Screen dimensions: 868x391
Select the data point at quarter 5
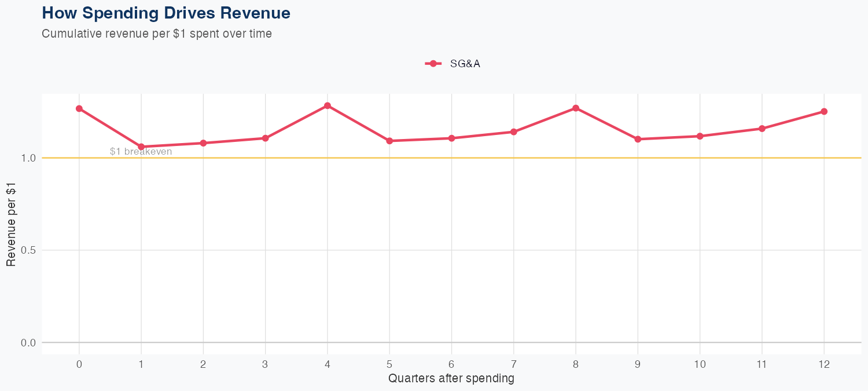coord(389,141)
